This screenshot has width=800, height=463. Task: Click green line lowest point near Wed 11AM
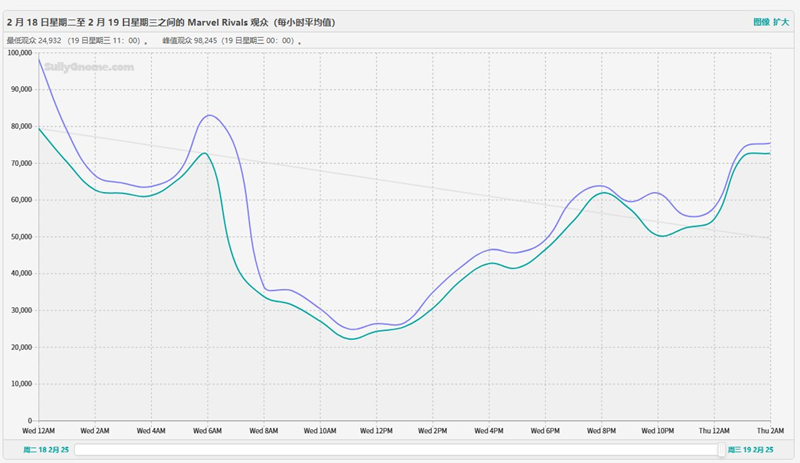click(x=352, y=339)
